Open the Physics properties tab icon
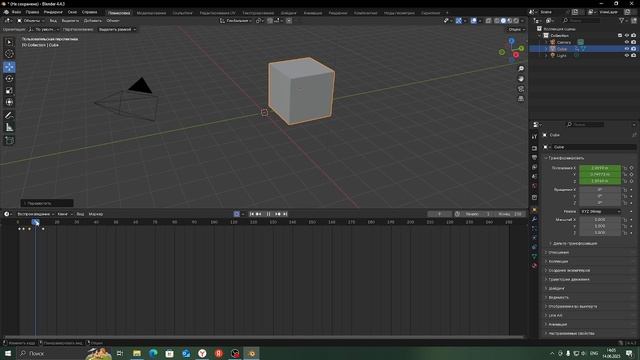Screen dimensions: 640x360 pos(534,238)
